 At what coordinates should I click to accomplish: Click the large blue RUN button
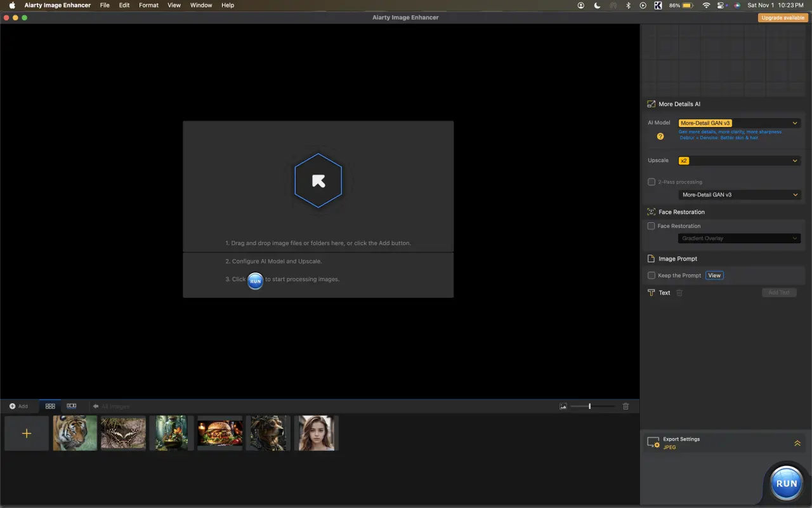pos(787,483)
